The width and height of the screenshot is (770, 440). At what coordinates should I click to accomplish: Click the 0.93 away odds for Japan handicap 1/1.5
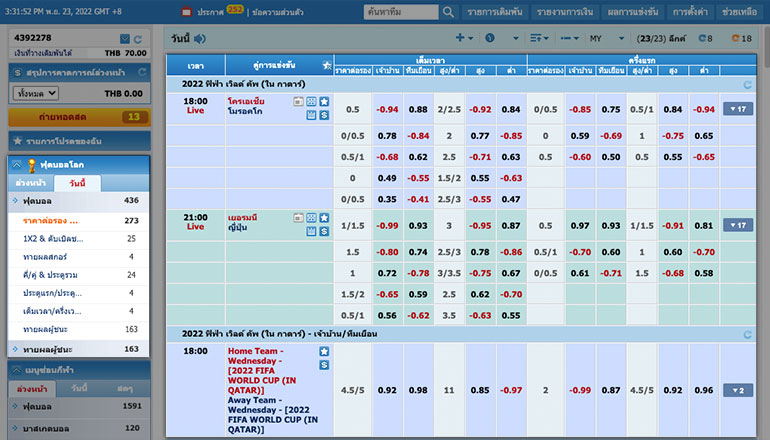pyautogui.click(x=418, y=226)
